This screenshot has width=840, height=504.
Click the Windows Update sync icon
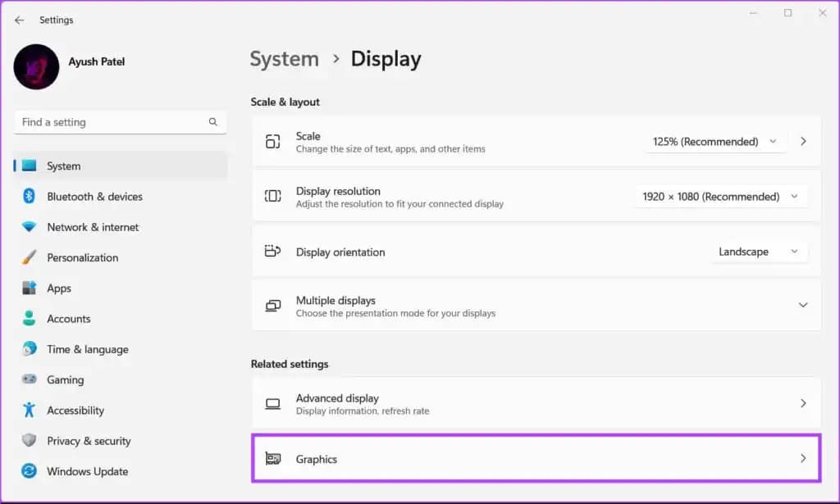pos(30,471)
